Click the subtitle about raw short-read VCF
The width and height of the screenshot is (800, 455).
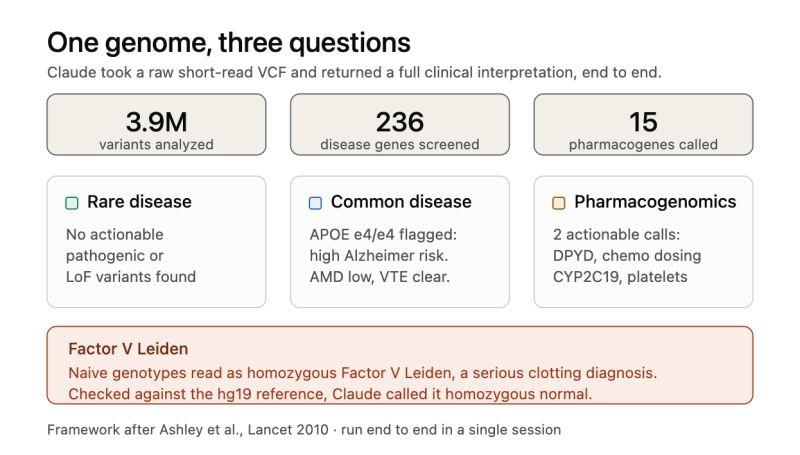(x=354, y=72)
